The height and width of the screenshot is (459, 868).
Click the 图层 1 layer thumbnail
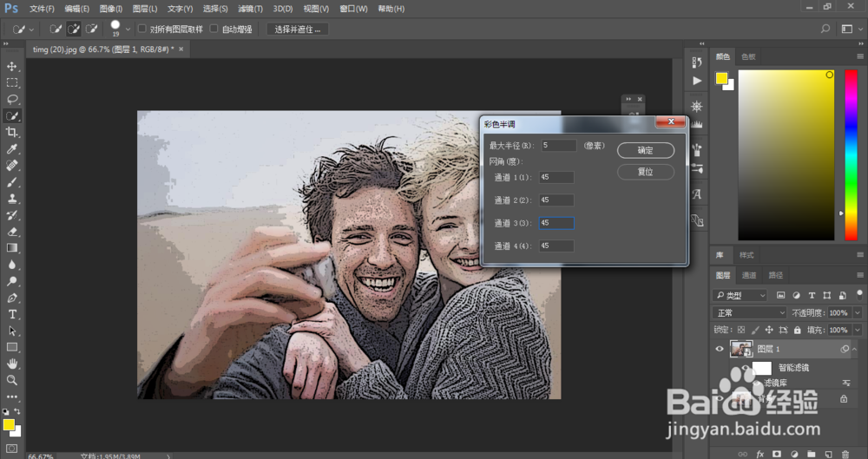[742, 349]
